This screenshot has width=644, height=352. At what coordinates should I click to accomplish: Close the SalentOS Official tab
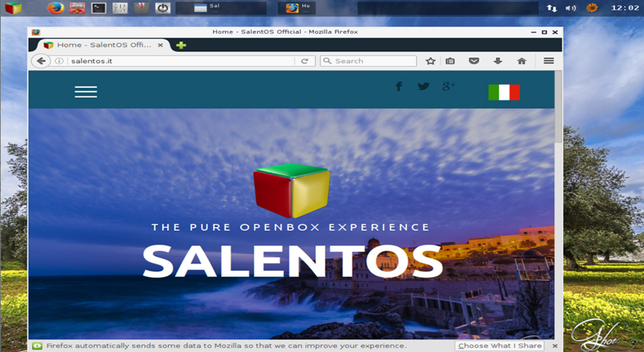161,45
